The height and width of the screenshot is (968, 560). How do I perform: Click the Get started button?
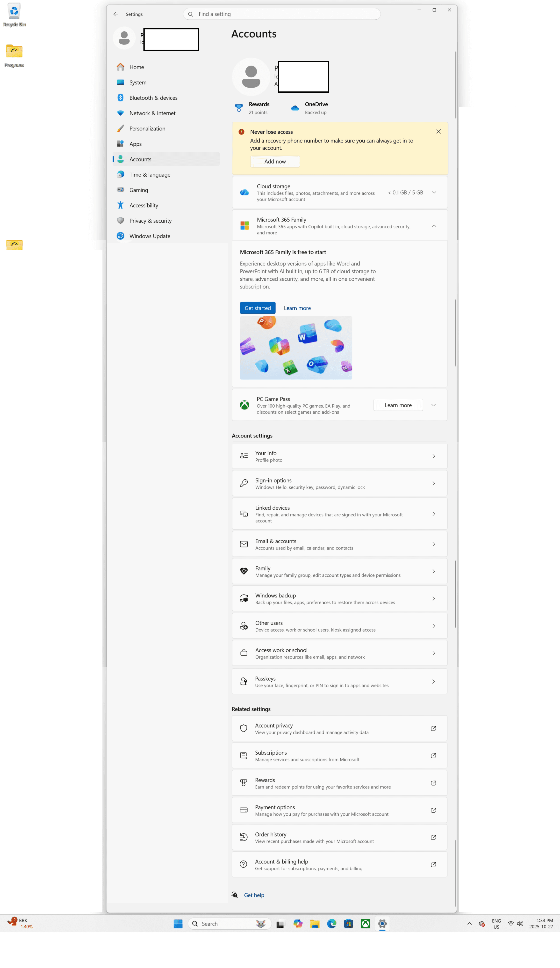click(x=258, y=308)
